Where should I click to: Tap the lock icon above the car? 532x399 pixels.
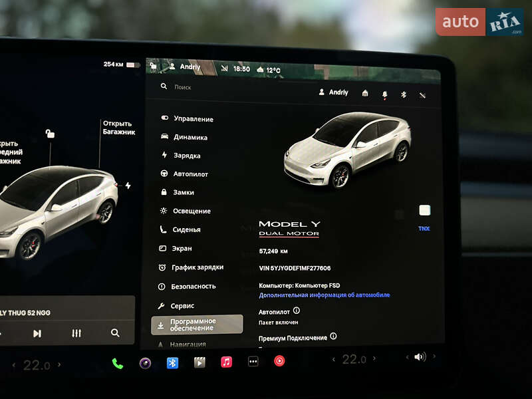[49, 134]
